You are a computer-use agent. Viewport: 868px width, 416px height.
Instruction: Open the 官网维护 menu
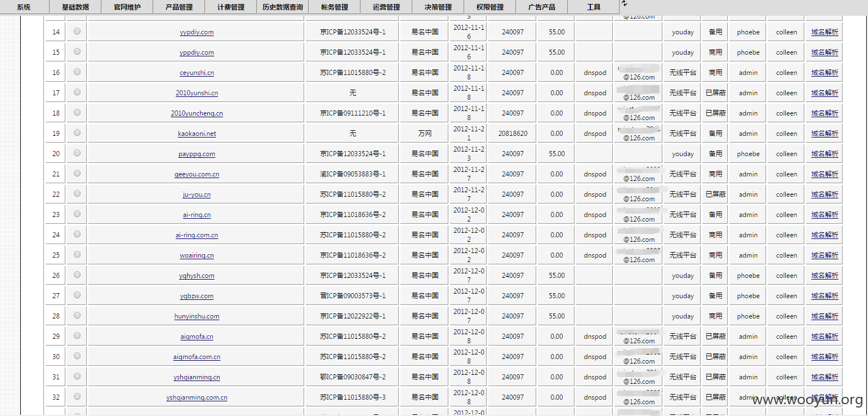tap(127, 7)
